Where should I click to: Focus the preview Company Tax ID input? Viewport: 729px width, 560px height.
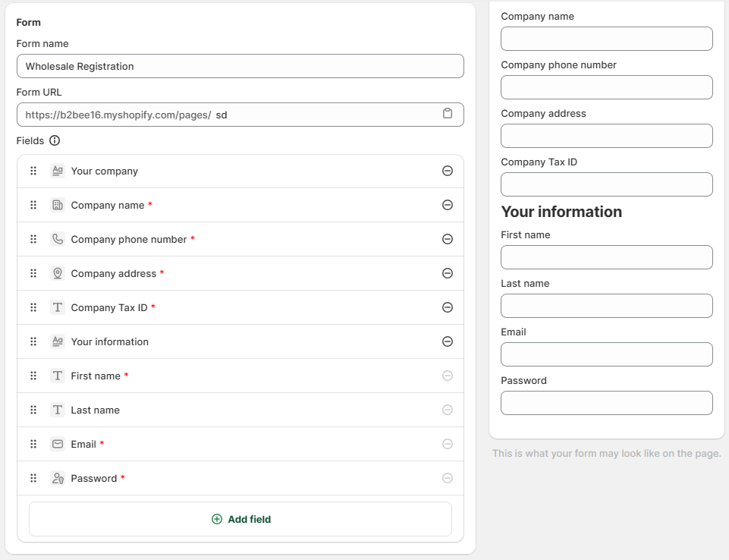tap(607, 184)
